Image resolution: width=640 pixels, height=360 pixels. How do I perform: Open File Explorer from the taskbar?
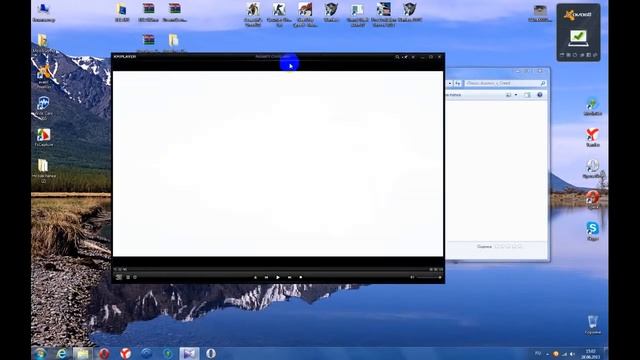coord(83,353)
